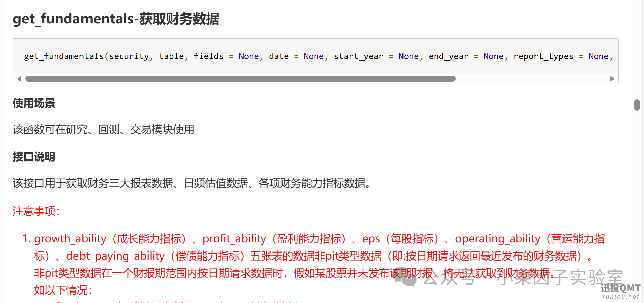Click the fields parameter in code
The width and height of the screenshot is (644, 303).
(209, 56)
